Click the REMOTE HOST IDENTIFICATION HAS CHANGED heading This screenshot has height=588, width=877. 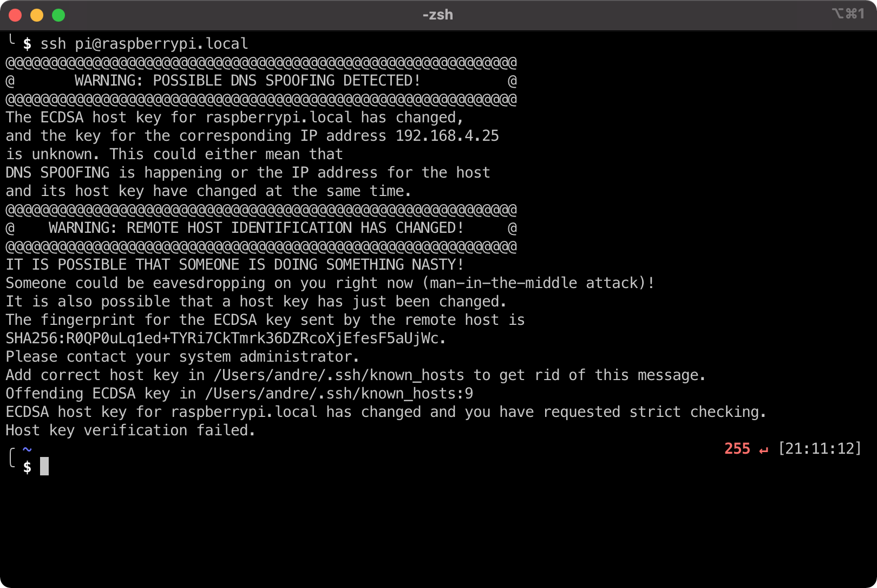pyautogui.click(x=256, y=228)
